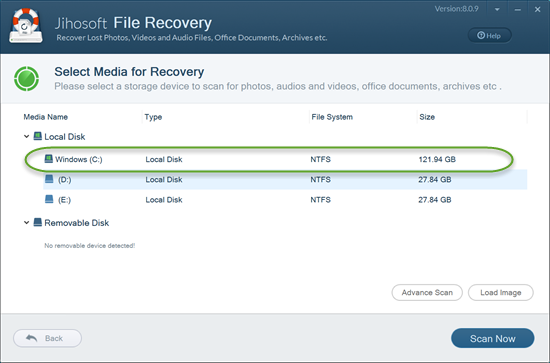Open the title bar dropdown menu arrow
This screenshot has height=363, width=550.
coord(497,9)
